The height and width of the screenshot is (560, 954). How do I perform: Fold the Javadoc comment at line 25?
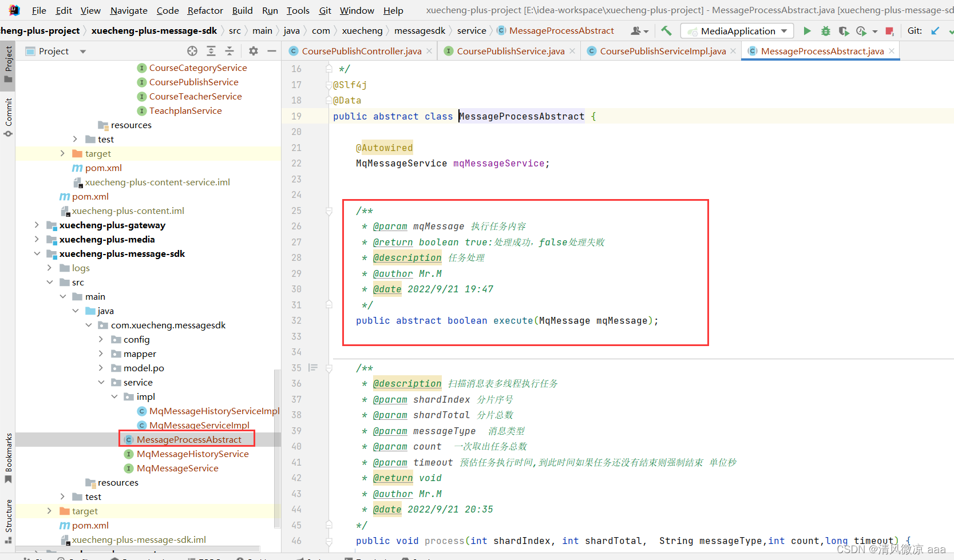[x=329, y=211]
